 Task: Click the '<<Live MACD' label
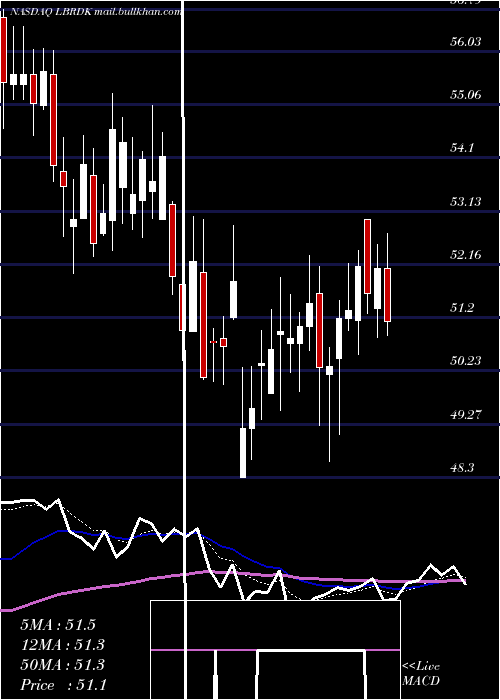click(x=421, y=673)
